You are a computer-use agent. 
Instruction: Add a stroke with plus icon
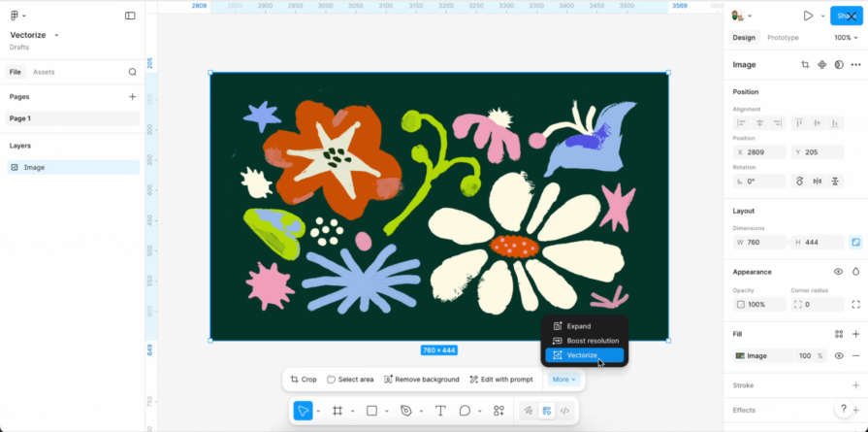[x=855, y=385]
